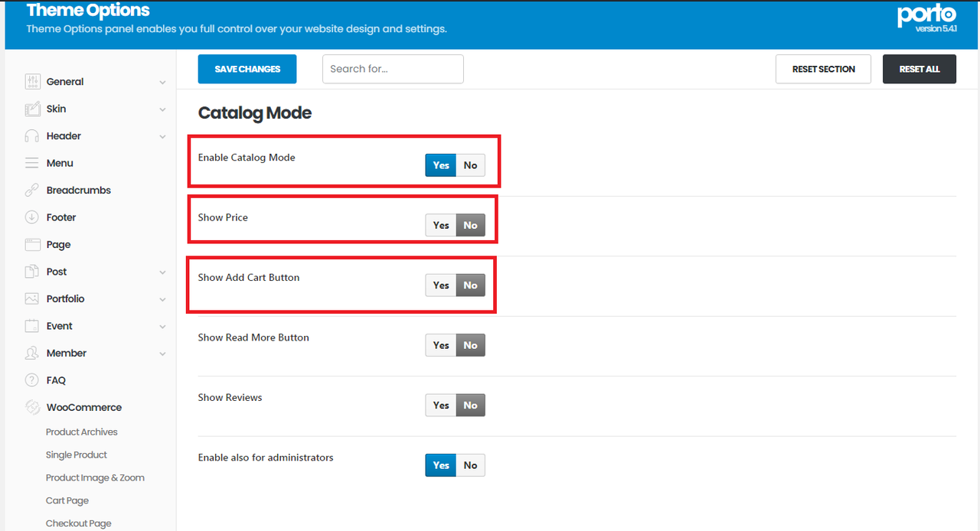The image size is (980, 531).
Task: Switch Show Add Cart Button to Yes
Action: point(441,285)
